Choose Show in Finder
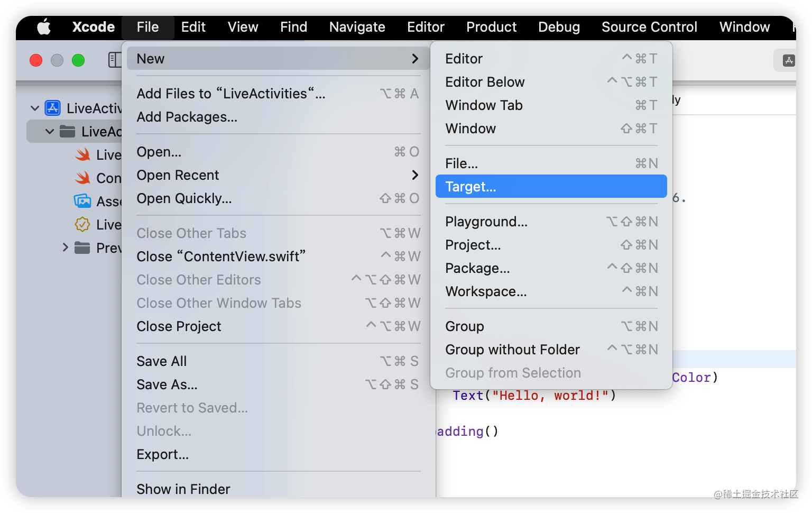 click(278, 489)
